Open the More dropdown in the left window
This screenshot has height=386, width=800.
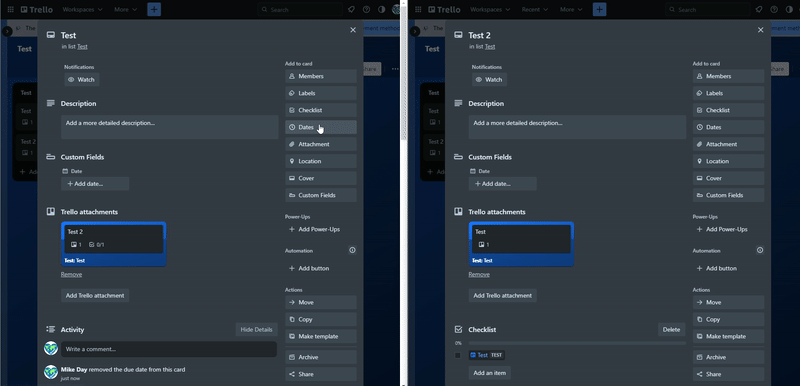[x=126, y=10]
